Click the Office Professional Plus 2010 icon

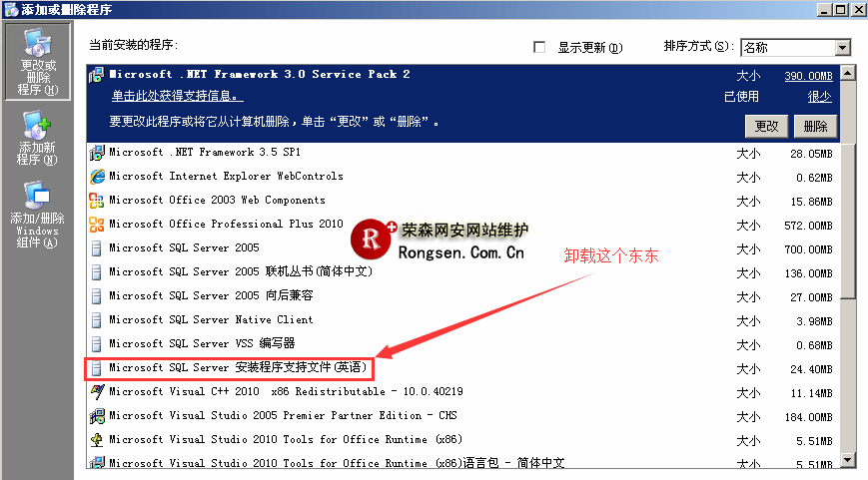point(97,225)
